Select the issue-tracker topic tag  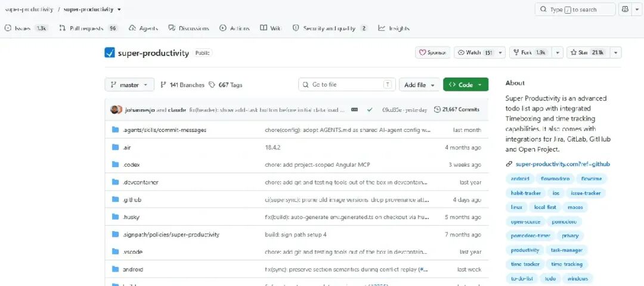[x=586, y=193]
